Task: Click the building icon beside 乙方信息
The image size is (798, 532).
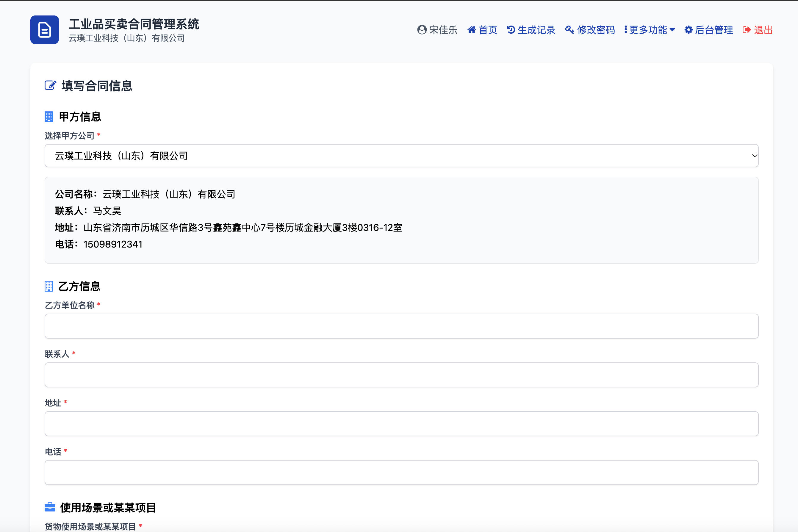Action: click(x=49, y=286)
